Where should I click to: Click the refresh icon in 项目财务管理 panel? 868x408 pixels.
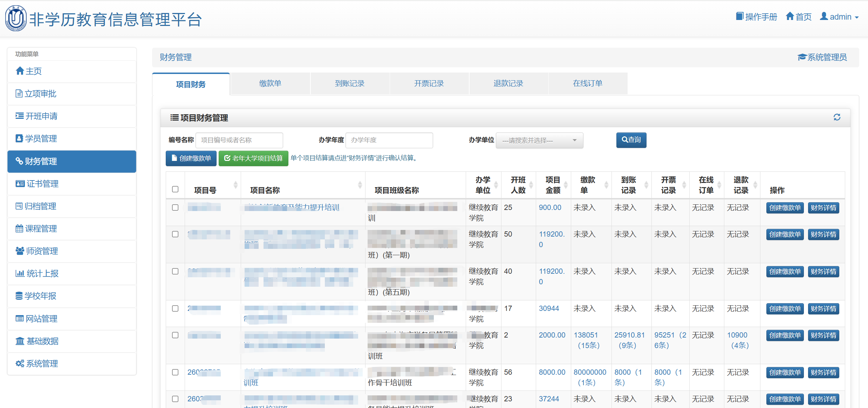click(x=837, y=117)
